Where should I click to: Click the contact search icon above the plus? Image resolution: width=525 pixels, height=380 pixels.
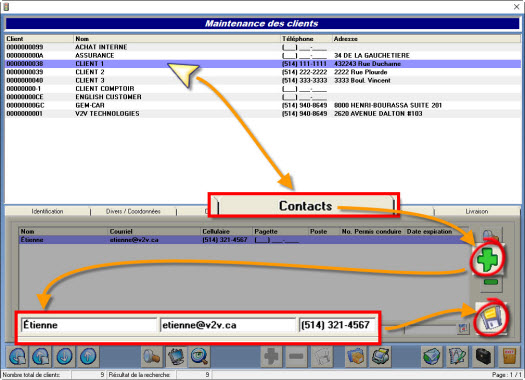(492, 235)
